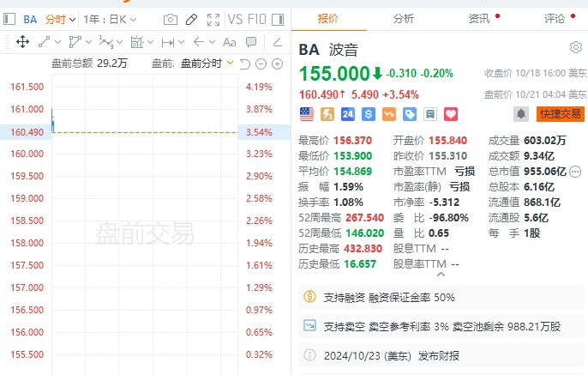This screenshot has height=375, width=588.
Task: Open the 1年:日K period dropdown
Action: [110, 20]
